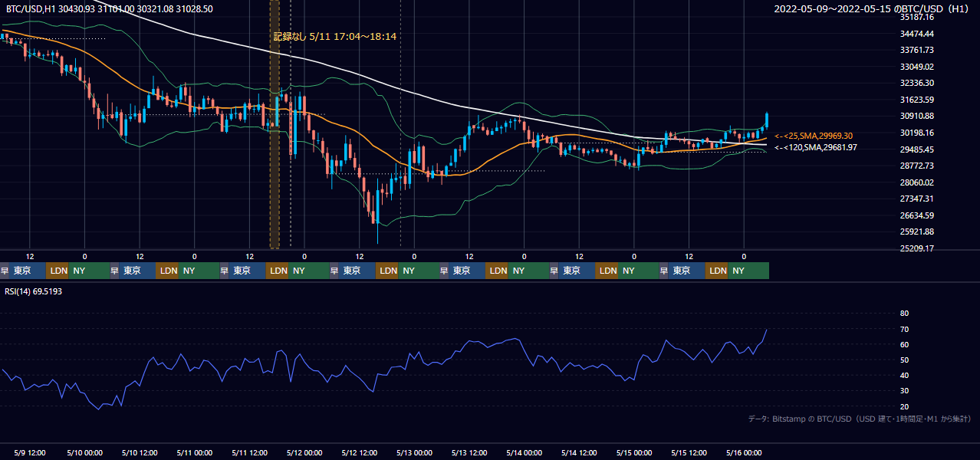This screenshot has height=460, width=980.
Task: Click the 5/14 12:00 date label
Action: tap(579, 452)
